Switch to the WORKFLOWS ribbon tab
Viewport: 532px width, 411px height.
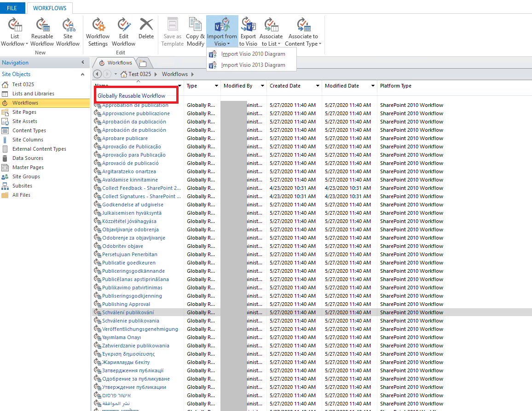[50, 8]
